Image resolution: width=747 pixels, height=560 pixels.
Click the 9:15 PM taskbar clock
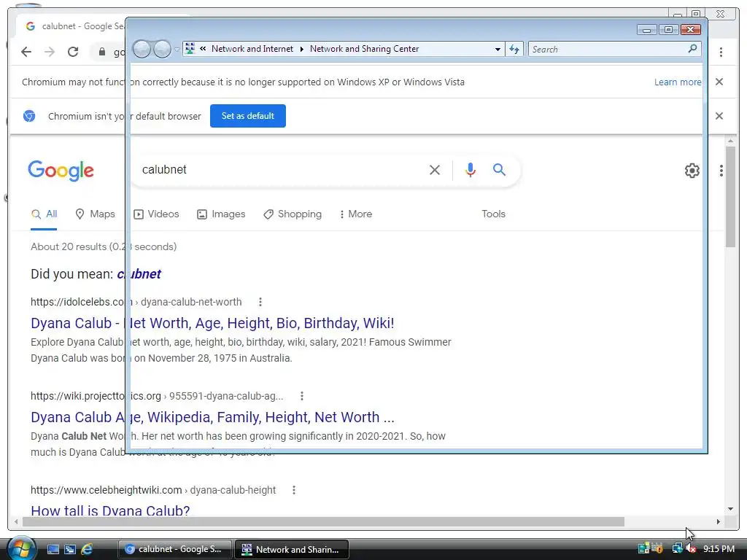719,549
